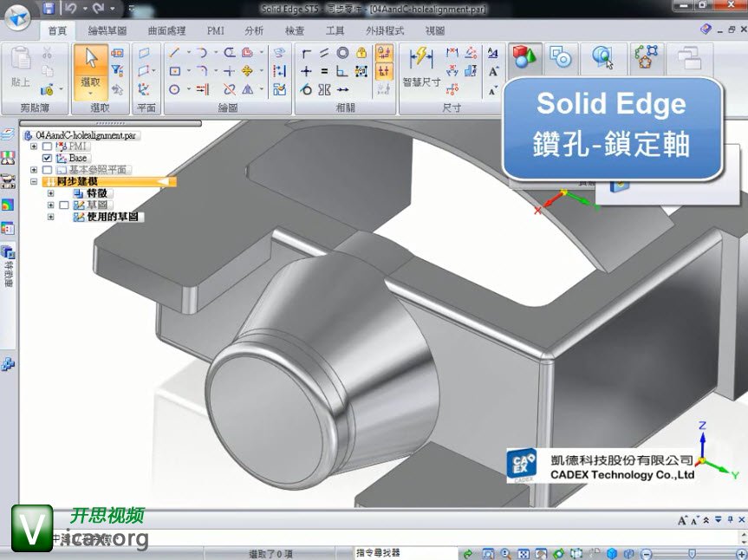The height and width of the screenshot is (560, 748).
Task: Expand the 特徵 tree node
Action: [50, 193]
